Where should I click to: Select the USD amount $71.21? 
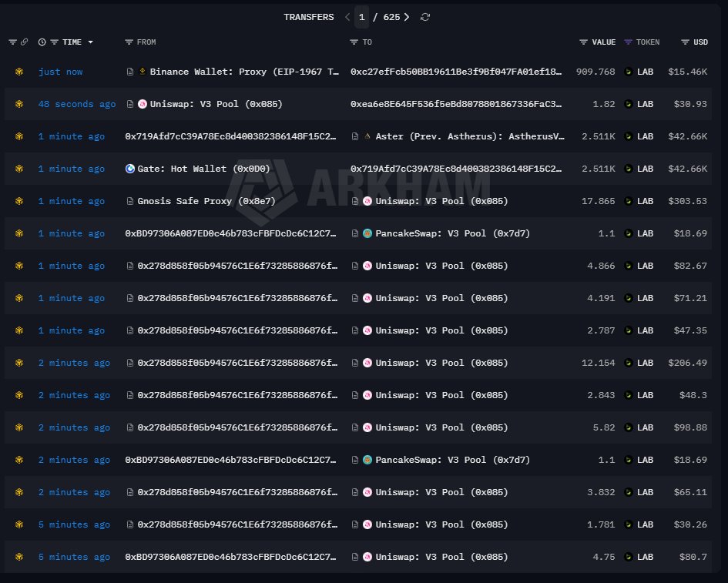coord(690,299)
